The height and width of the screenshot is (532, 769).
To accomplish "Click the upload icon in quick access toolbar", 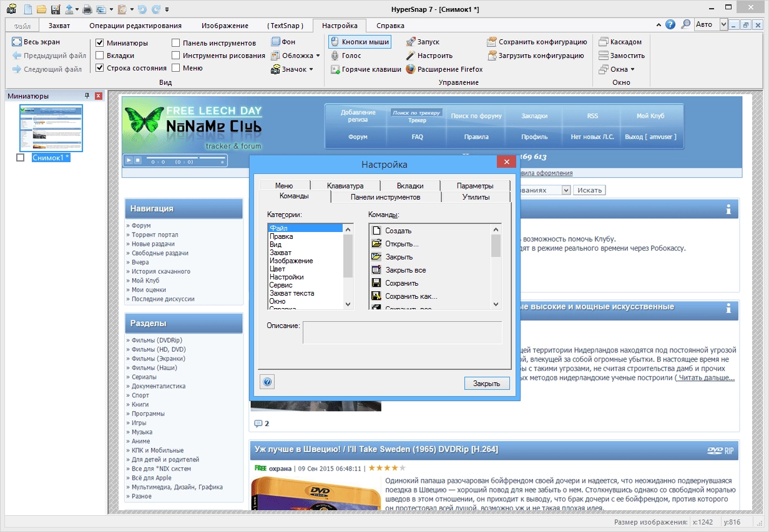I will coord(69,9).
